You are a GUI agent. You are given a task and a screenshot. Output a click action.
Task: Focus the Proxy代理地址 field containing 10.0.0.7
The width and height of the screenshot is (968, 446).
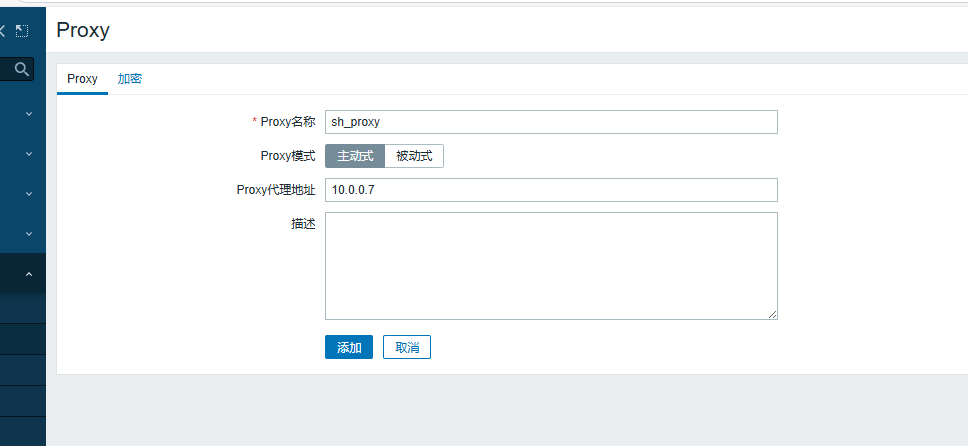coord(551,190)
